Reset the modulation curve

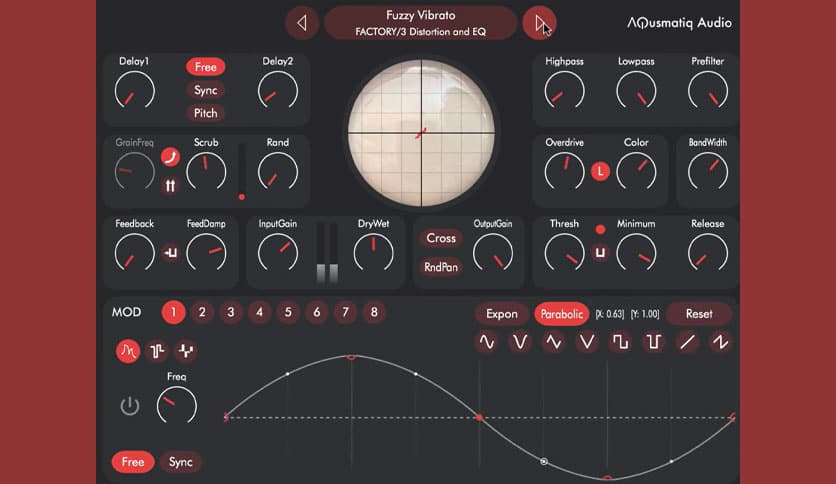pyautogui.click(x=698, y=314)
